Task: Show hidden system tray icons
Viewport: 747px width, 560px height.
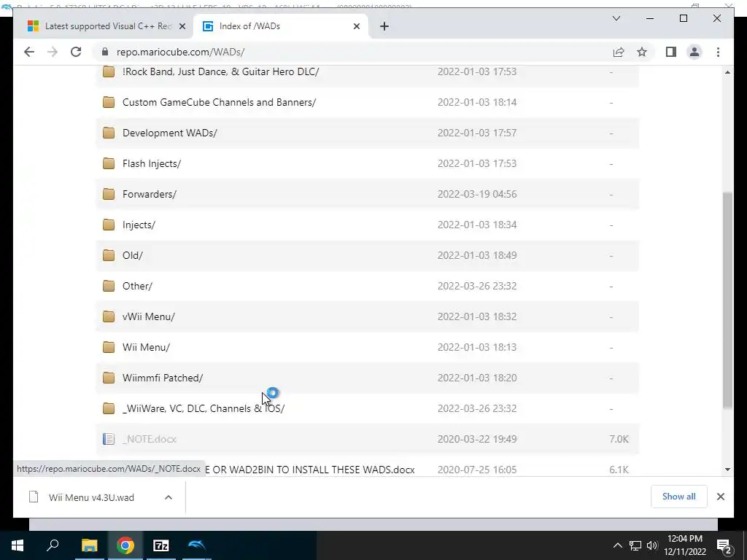Action: pyautogui.click(x=617, y=545)
